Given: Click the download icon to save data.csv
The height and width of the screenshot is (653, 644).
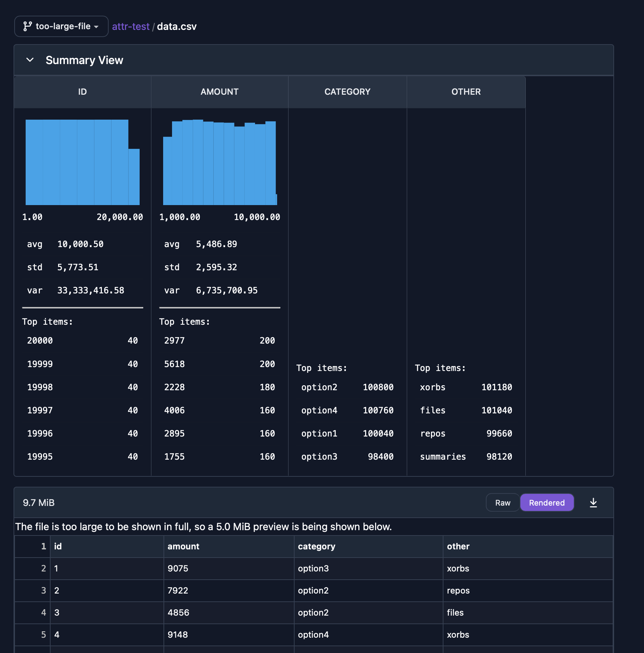Looking at the screenshot, I should pos(593,502).
